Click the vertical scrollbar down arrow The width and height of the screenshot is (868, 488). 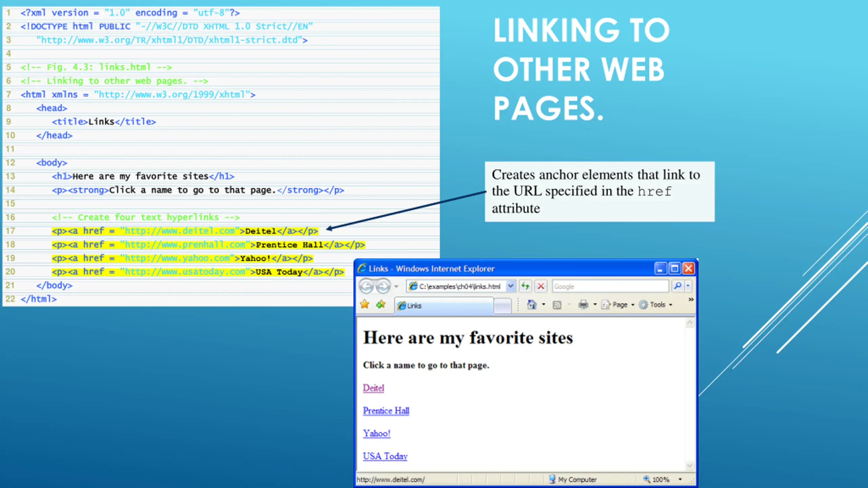click(x=689, y=466)
